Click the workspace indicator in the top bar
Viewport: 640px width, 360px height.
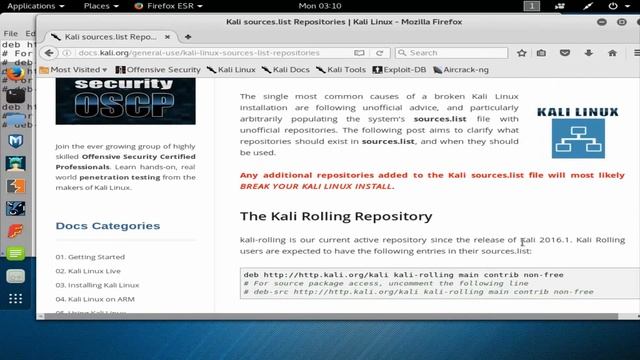531,6
